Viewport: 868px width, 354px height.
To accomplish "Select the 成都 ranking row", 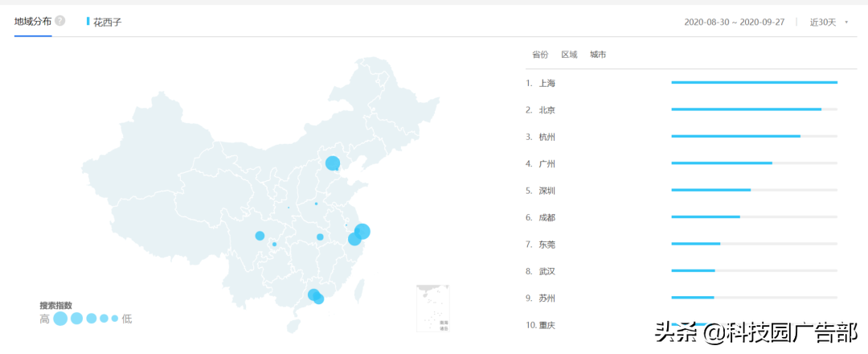I will (x=682, y=217).
